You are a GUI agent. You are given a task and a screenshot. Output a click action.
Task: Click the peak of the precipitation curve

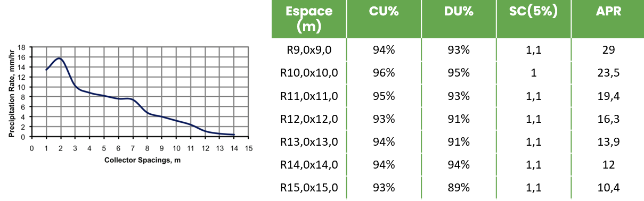59,58
